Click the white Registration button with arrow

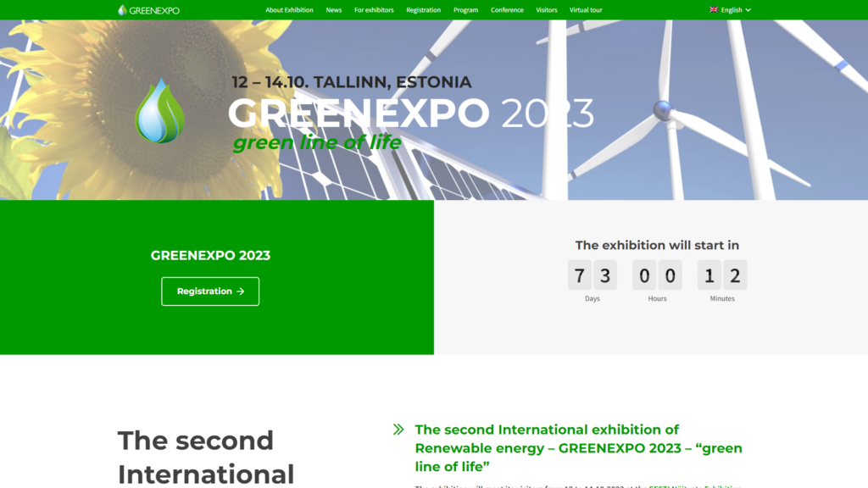[210, 291]
